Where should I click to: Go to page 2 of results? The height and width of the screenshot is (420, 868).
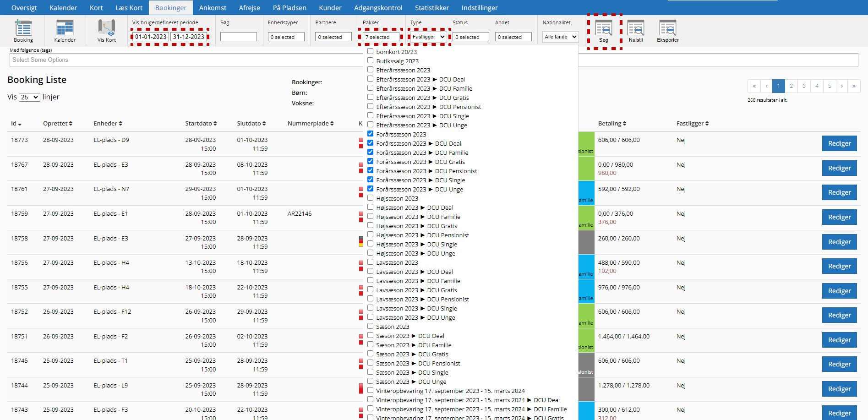(x=791, y=86)
